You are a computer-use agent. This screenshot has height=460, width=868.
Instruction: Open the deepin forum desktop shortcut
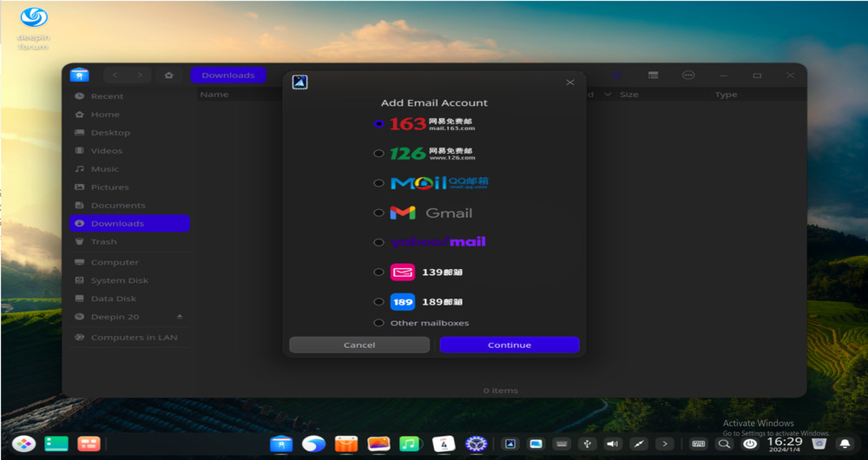tap(34, 29)
